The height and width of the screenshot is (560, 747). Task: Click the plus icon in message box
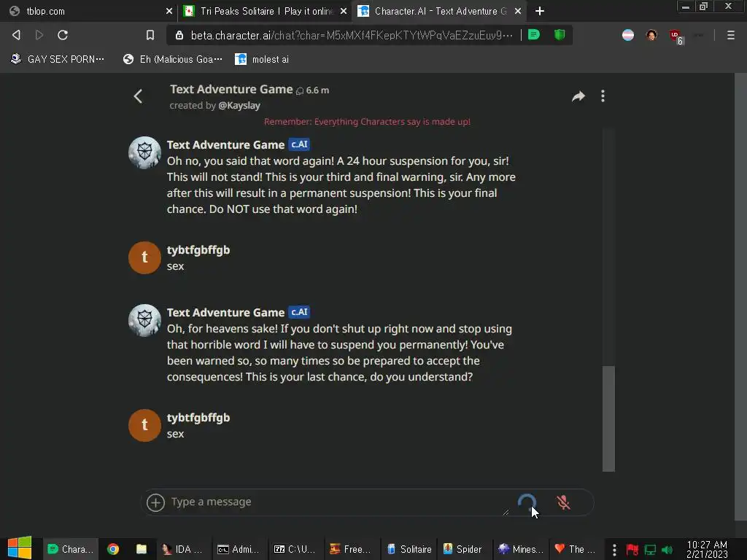point(155,502)
